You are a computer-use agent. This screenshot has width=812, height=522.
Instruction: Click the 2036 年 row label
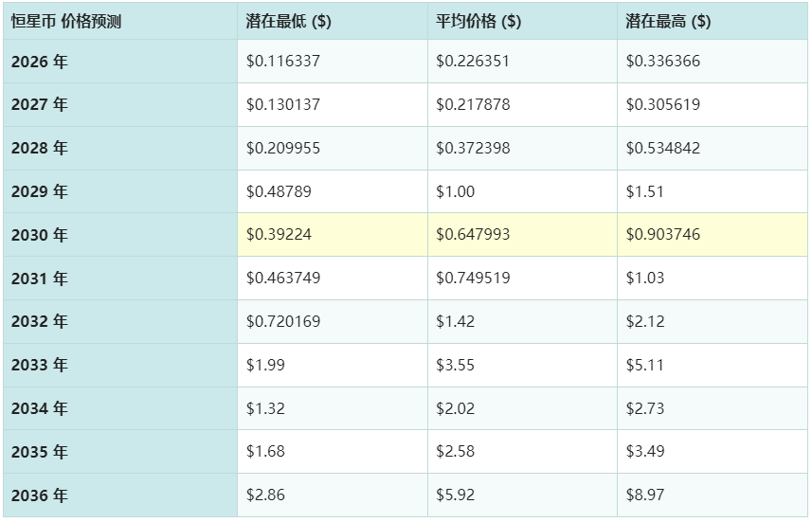point(40,495)
